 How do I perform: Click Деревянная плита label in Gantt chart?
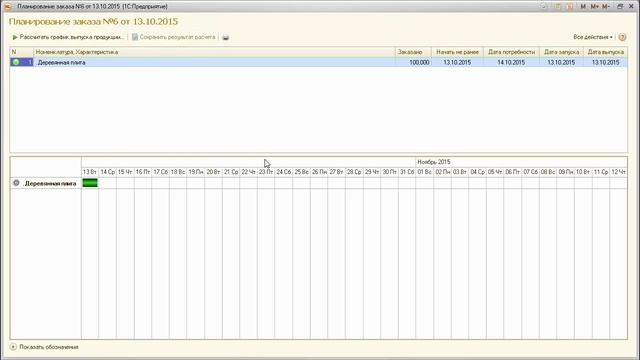click(x=50, y=184)
